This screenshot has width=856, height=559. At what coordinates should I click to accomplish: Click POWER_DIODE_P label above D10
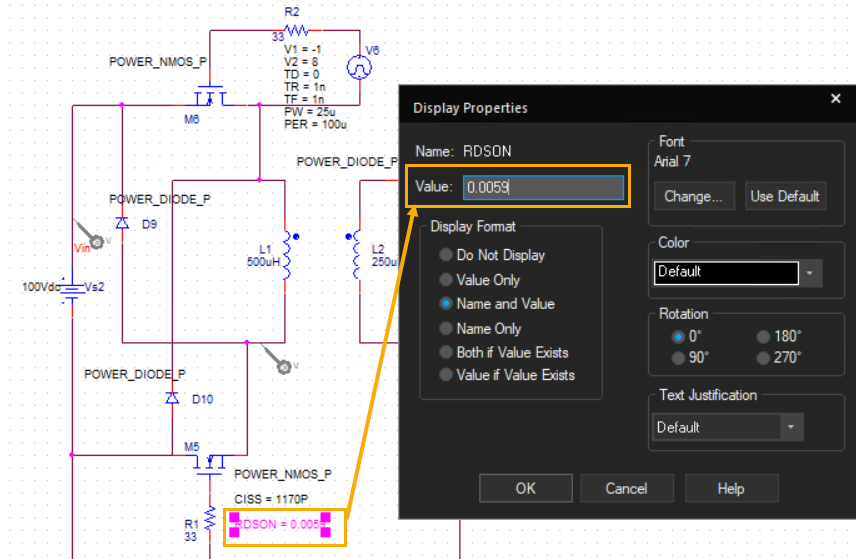135,374
